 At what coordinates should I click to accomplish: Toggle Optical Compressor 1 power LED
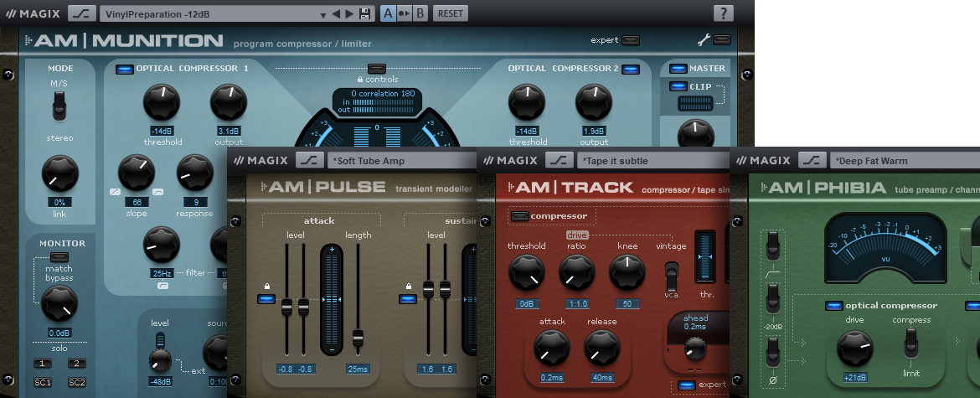coord(124,69)
